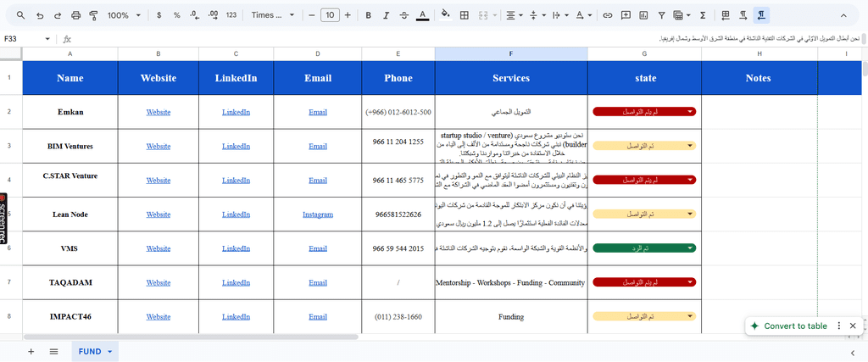Open VMS Email link
The width and height of the screenshot is (868, 362).
318,248
